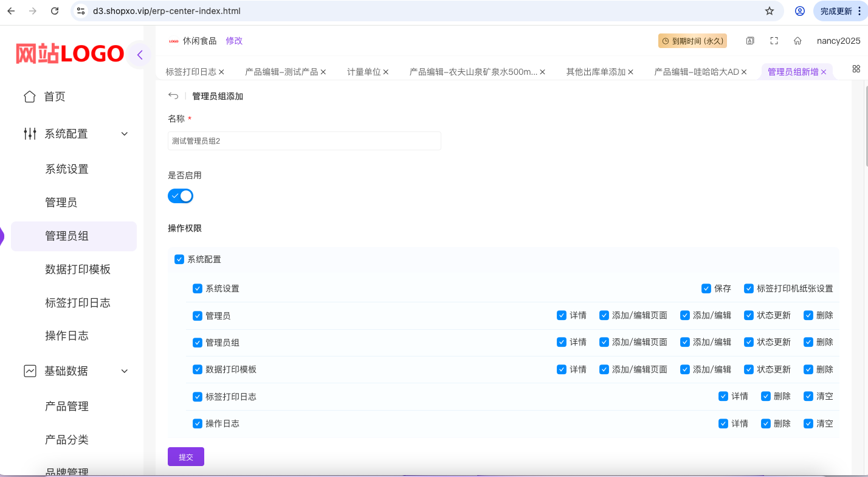Viewport: 868px width, 477px height.
Task: Uncheck 清空 in the 标签打印日志 row
Action: (x=808, y=396)
